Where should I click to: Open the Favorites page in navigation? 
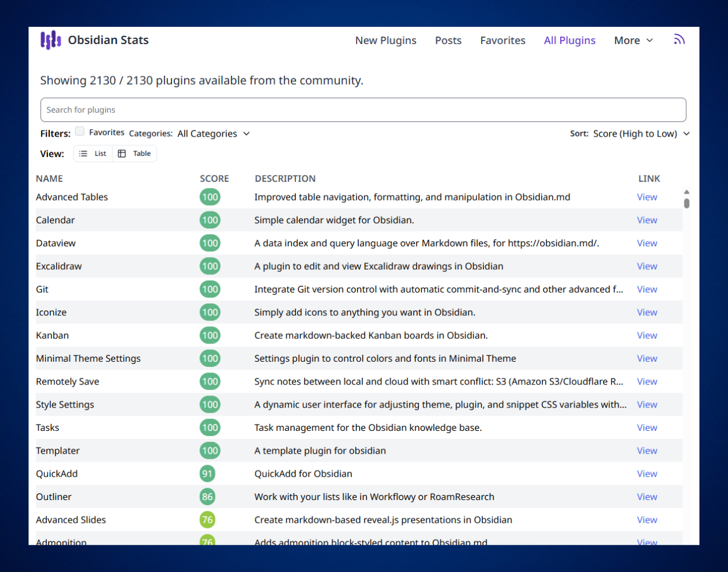(502, 41)
